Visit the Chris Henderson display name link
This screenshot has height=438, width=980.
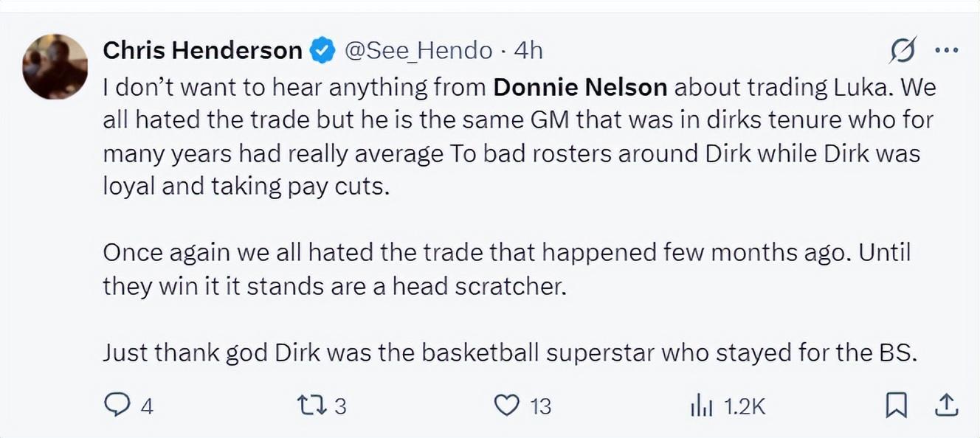(x=202, y=50)
